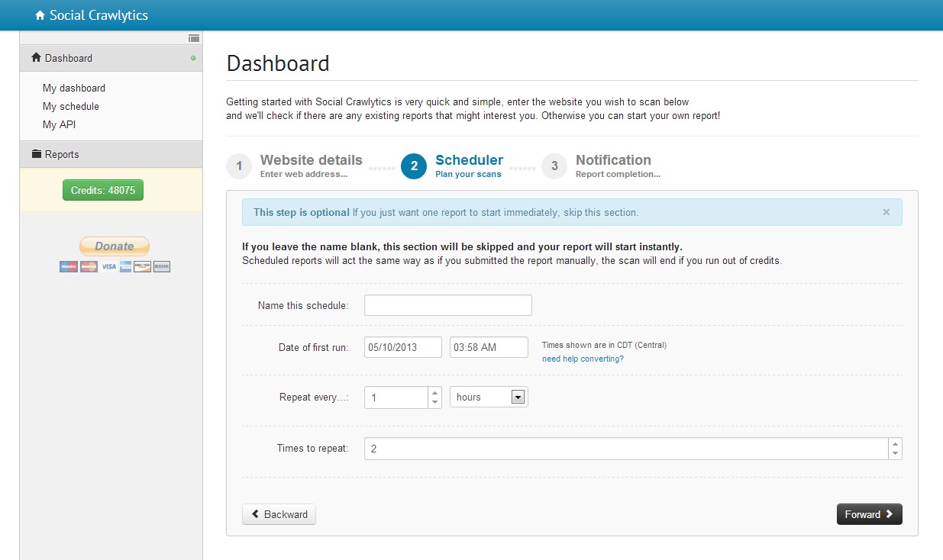Click the 'Name this schedule:' label

(x=303, y=305)
